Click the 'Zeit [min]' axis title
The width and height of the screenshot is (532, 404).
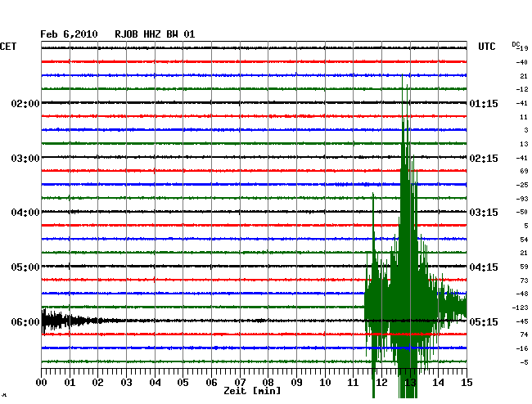pos(252,391)
